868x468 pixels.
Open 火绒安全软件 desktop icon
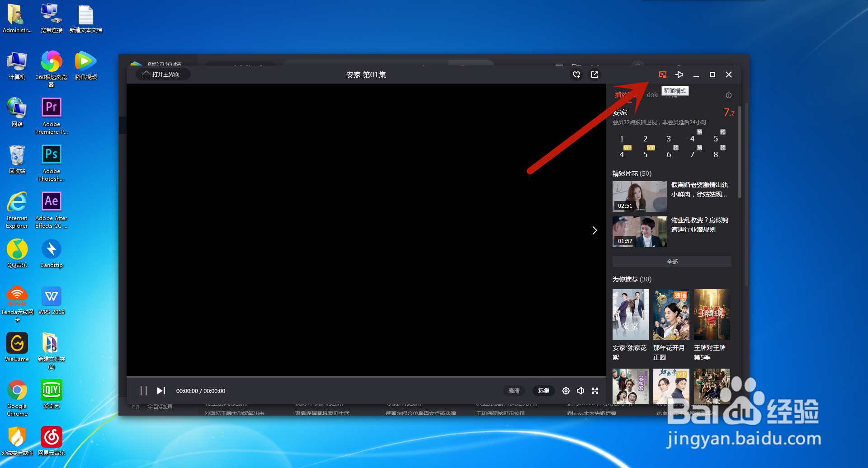(17, 441)
